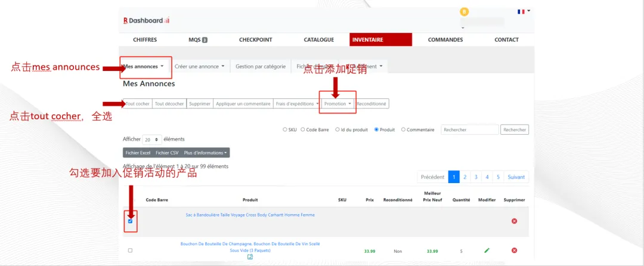Screen dimensions: 644x266
Task: Select pagination page 5
Action: pyautogui.click(x=498, y=177)
